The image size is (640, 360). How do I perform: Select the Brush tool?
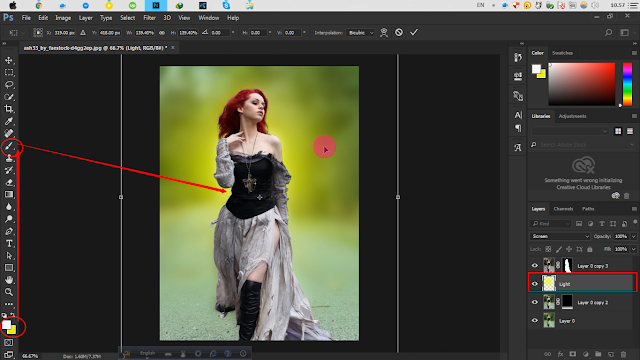(x=9, y=146)
